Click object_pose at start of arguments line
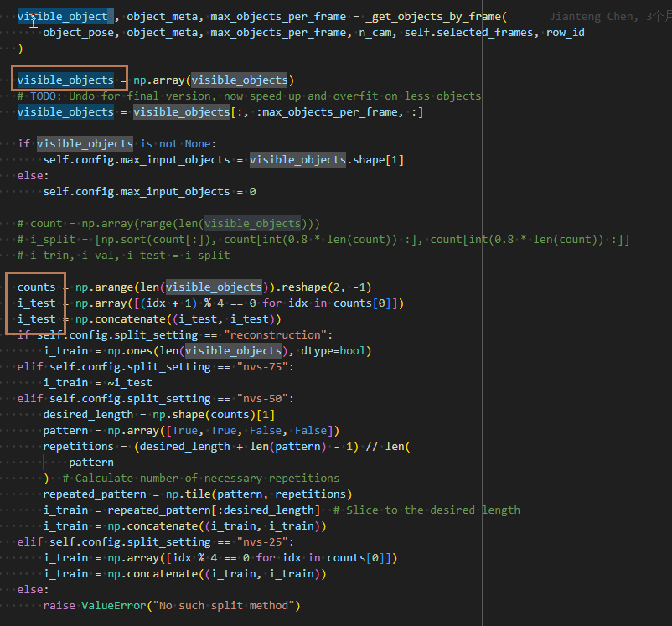This screenshot has height=626, width=672. (79, 33)
